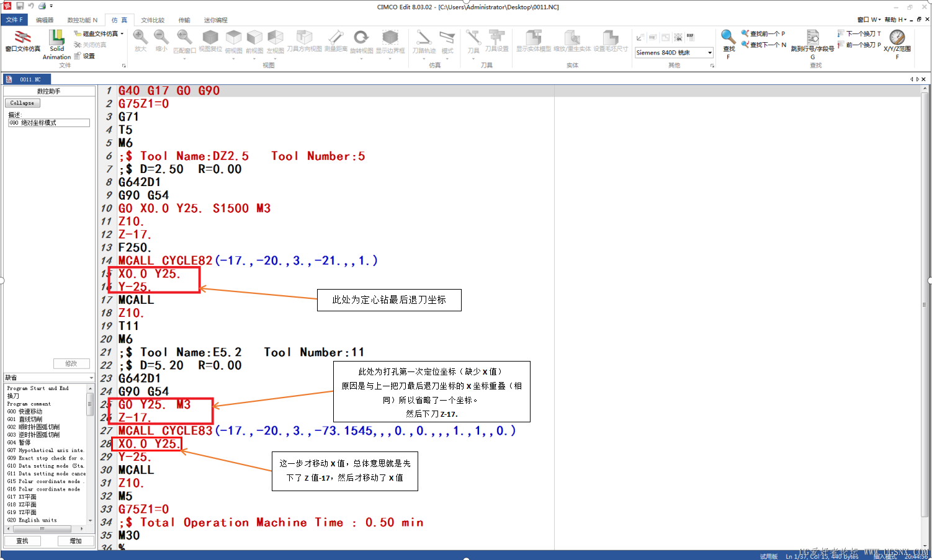Start 窗口文件仿真 window file simulation

22,41
